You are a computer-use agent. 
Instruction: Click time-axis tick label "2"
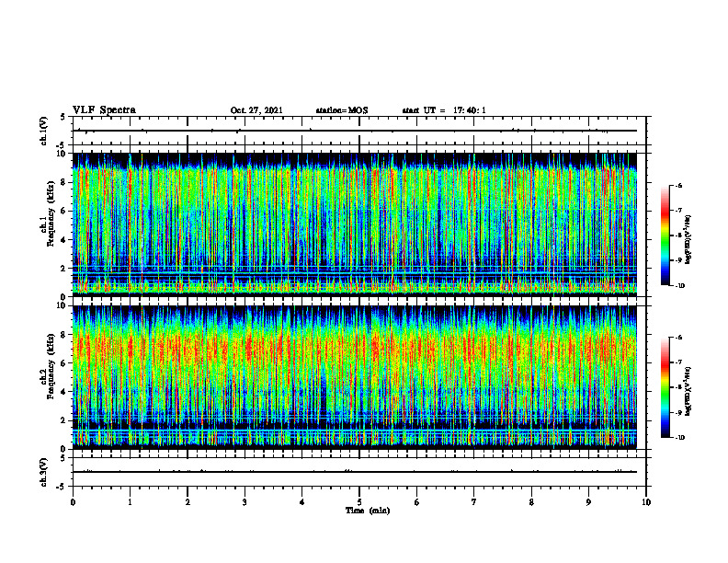(x=188, y=502)
